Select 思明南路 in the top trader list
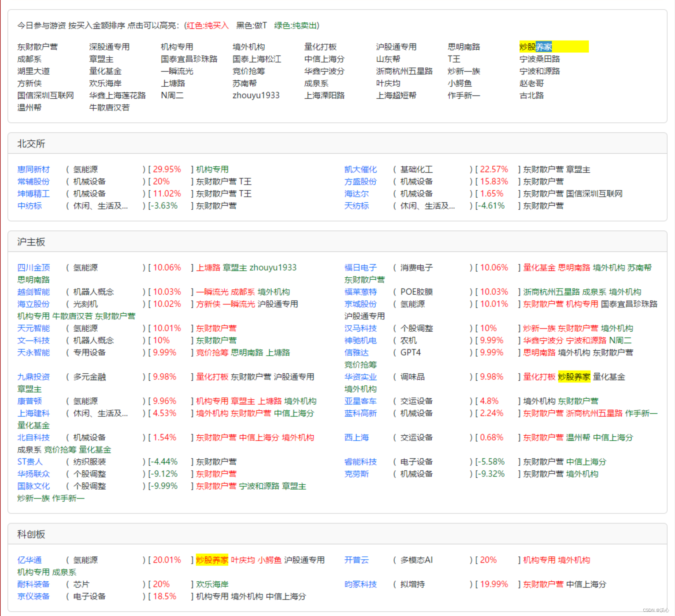The height and width of the screenshot is (616, 675). 463,47
